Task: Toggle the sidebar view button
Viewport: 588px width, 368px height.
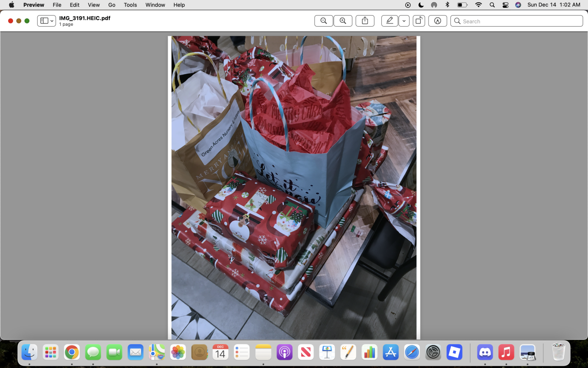Action: pyautogui.click(x=44, y=21)
